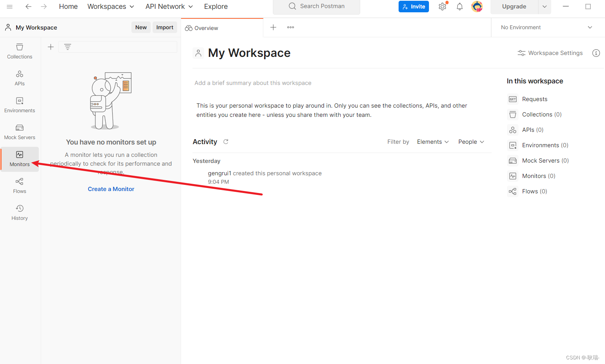Select Monitors in the sidebar
The width and height of the screenshot is (605, 364).
coord(20,159)
